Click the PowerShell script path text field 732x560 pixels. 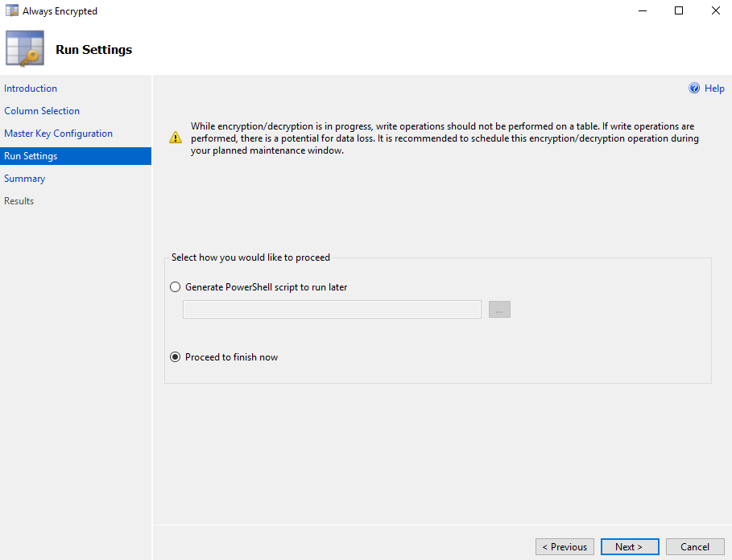click(332, 310)
